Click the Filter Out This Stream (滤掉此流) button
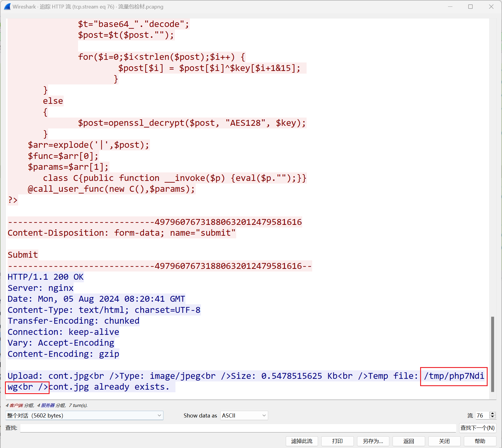Image resolution: width=502 pixels, height=448 pixels. click(x=302, y=441)
